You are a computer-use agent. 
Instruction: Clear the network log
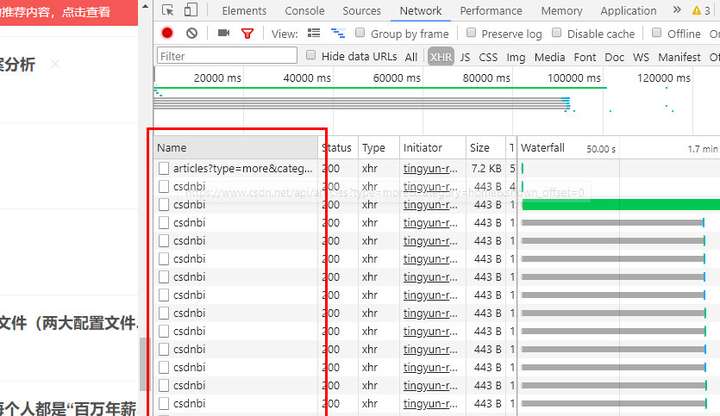[192, 33]
